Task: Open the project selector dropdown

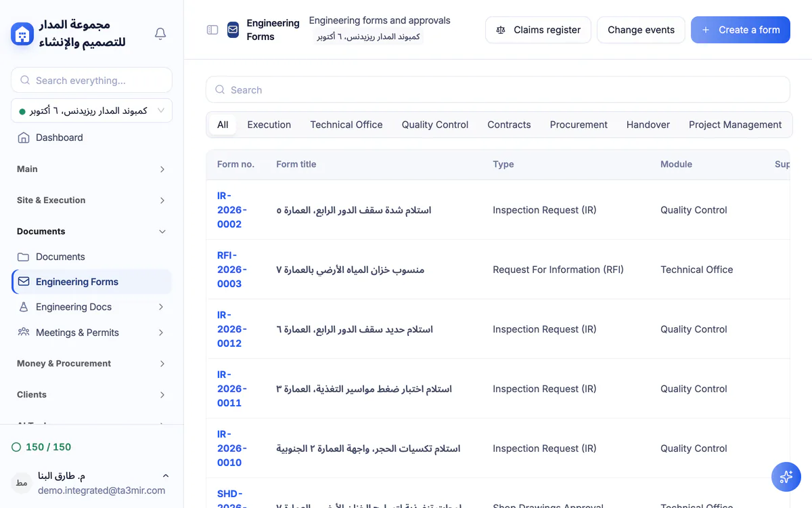Action: [x=91, y=110]
